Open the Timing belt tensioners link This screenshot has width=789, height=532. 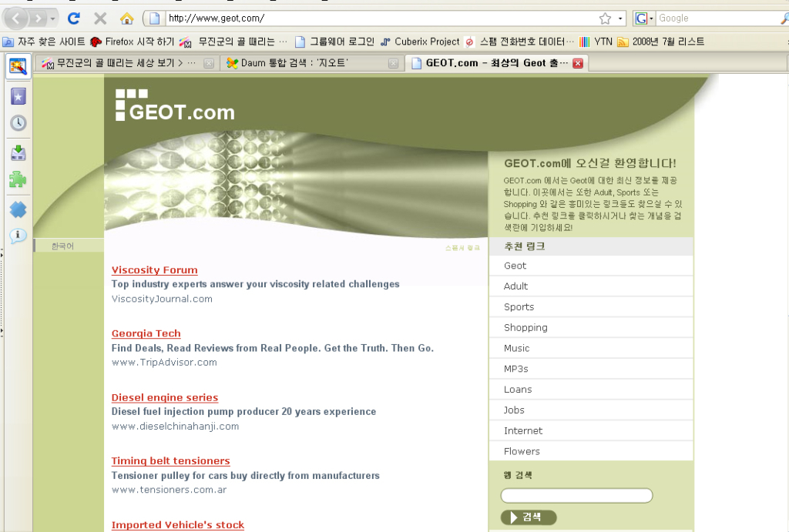pyautogui.click(x=170, y=460)
